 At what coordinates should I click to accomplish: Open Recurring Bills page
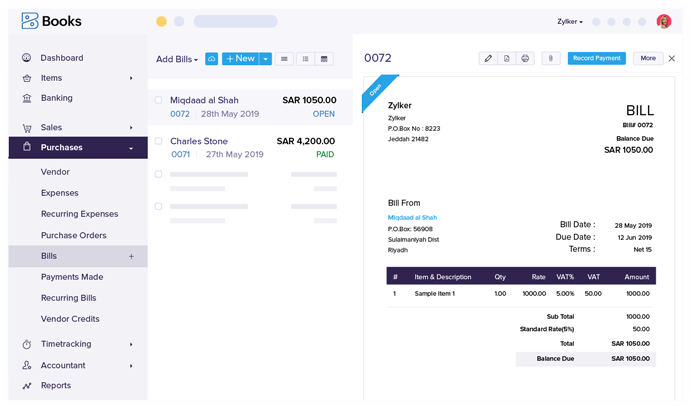pos(68,298)
